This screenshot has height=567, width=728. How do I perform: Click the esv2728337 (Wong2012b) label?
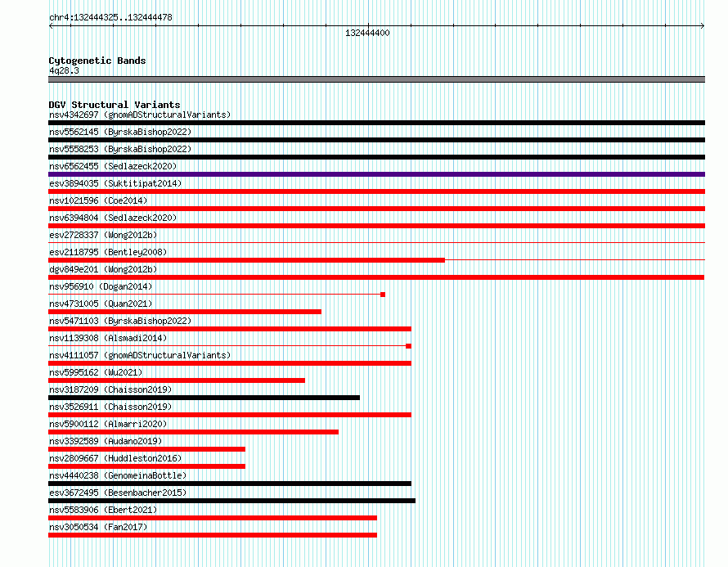click(103, 235)
